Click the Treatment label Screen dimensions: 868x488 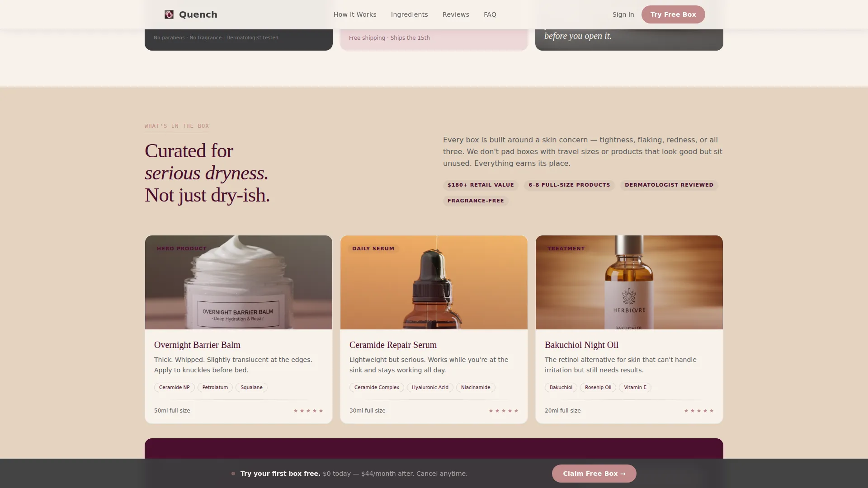click(x=566, y=249)
